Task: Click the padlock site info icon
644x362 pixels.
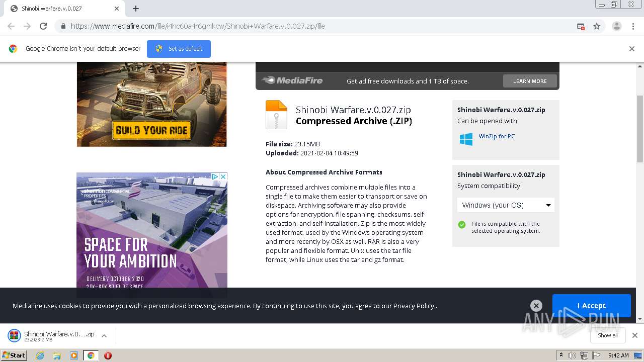Action: pos(63,26)
